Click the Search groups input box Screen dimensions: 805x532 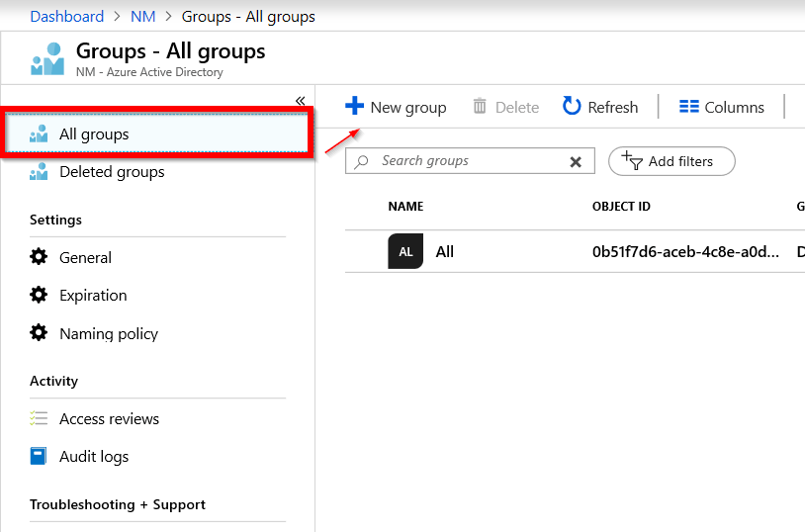point(465,161)
